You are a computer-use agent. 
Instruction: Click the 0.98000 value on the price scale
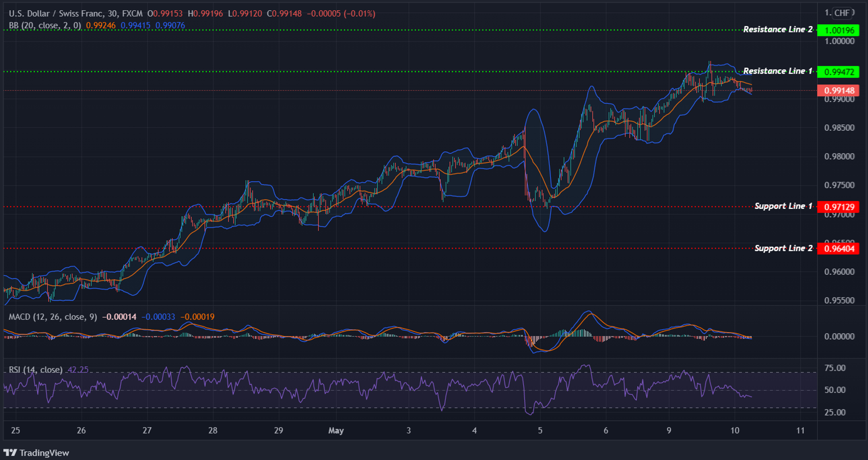[x=839, y=156]
